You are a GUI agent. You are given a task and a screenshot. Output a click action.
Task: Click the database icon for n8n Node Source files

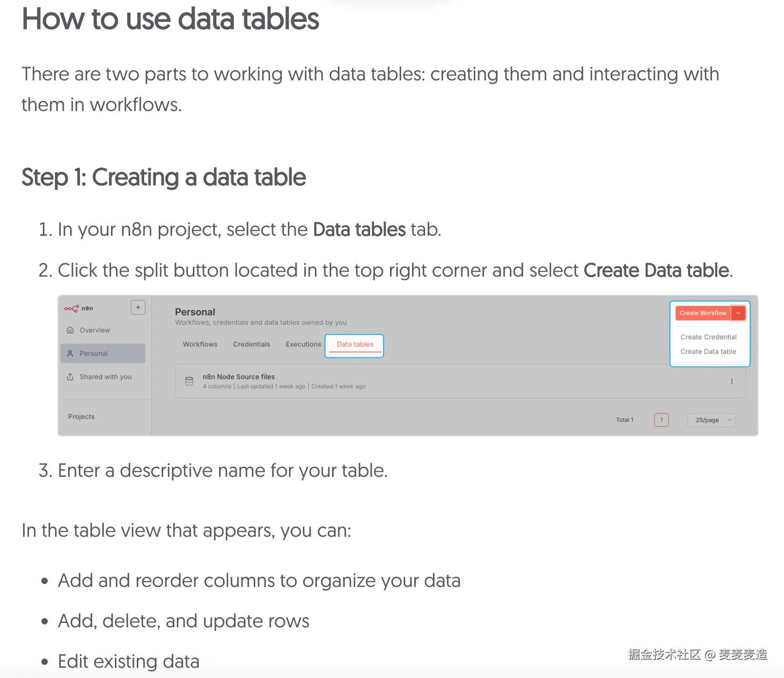(x=189, y=381)
